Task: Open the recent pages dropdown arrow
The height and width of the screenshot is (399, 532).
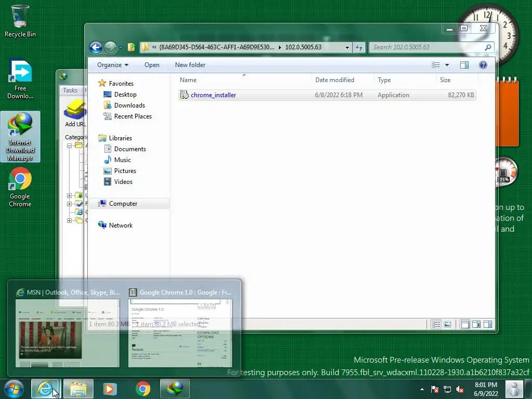Action: point(121,47)
